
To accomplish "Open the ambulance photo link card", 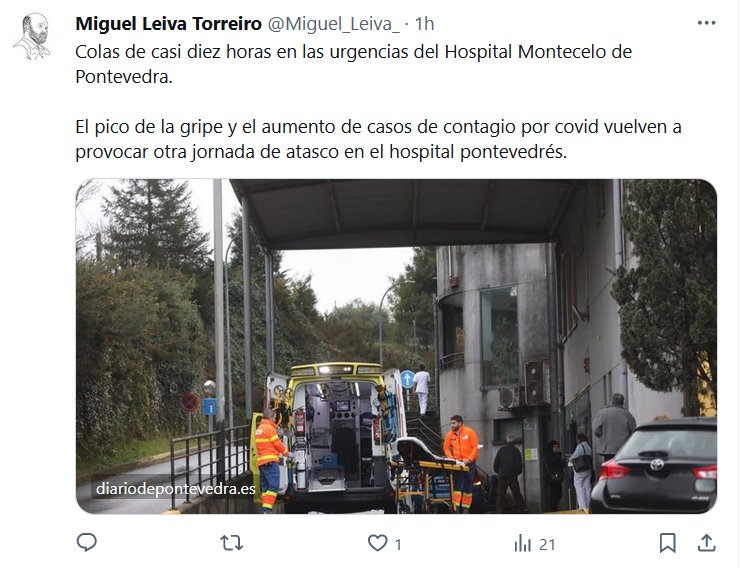I will tap(396, 346).
